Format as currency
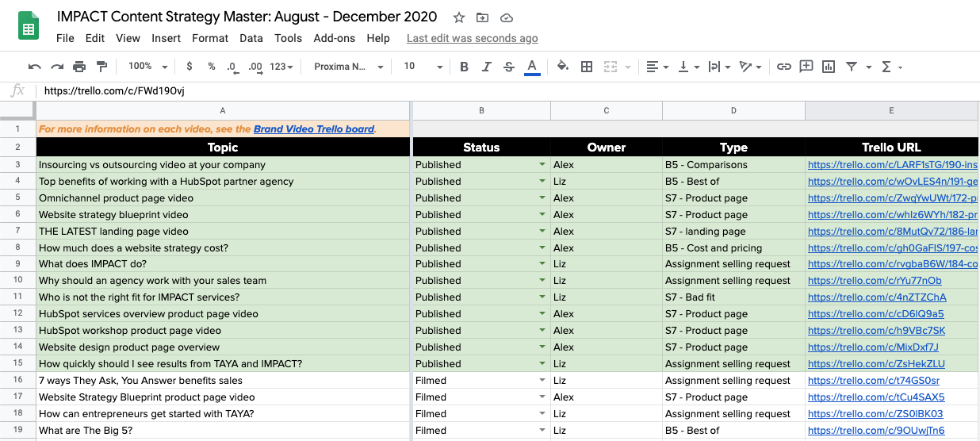 189,67
